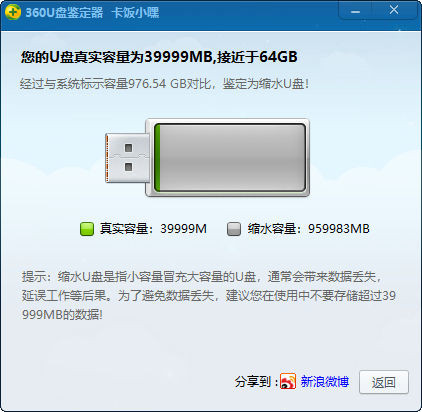Click the gray 缩水容量 legend swatch
This screenshot has width=422, height=412.
(x=234, y=229)
